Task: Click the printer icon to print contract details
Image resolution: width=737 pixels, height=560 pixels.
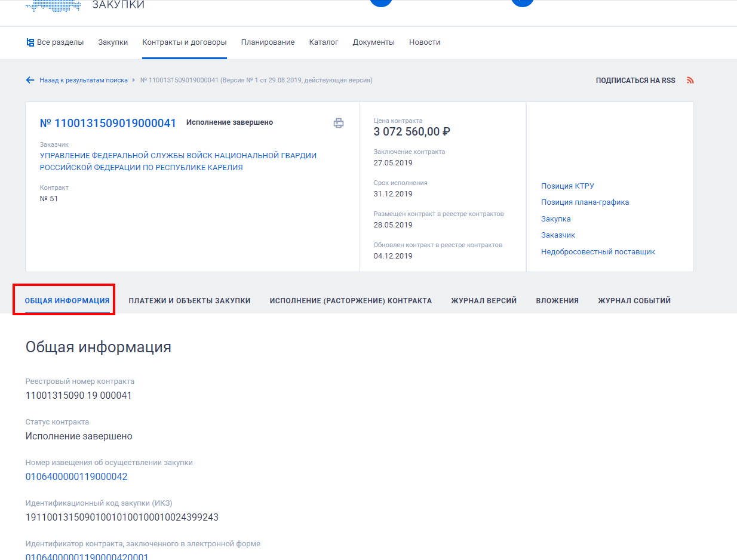Action: [339, 122]
